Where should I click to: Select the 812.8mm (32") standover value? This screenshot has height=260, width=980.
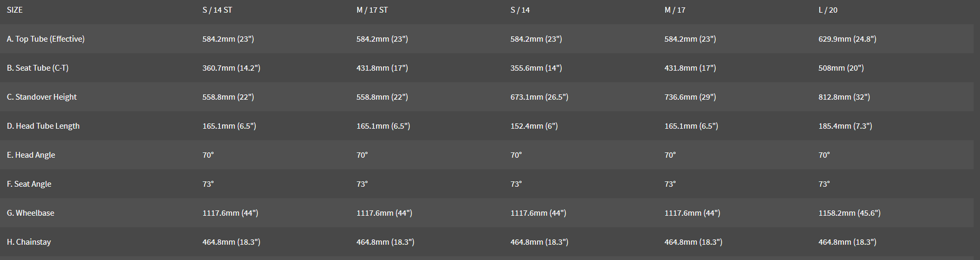(844, 97)
